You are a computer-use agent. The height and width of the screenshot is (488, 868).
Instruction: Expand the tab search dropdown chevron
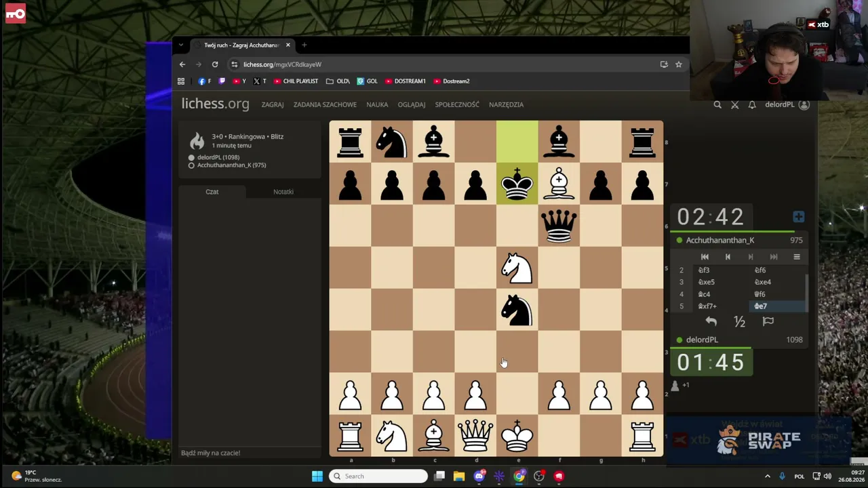point(181,45)
